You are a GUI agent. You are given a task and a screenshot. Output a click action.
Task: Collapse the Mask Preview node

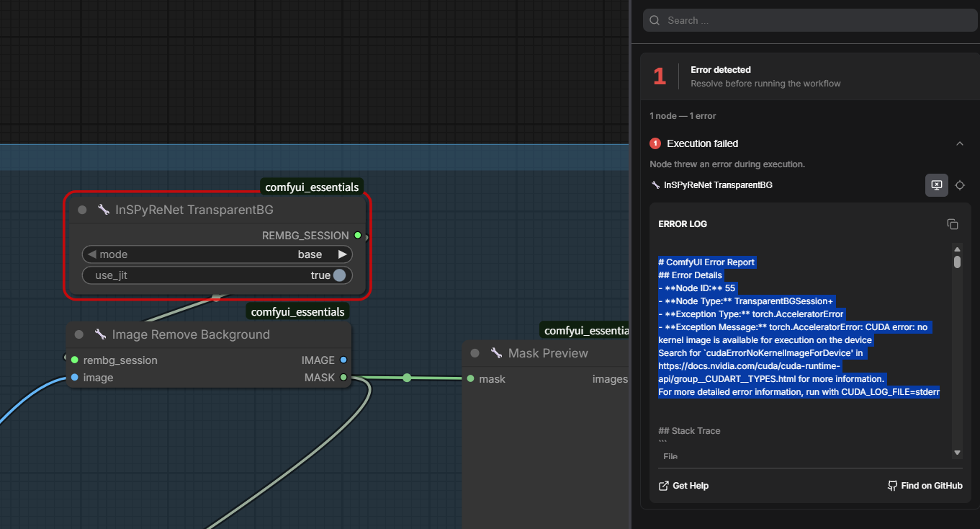(x=475, y=353)
